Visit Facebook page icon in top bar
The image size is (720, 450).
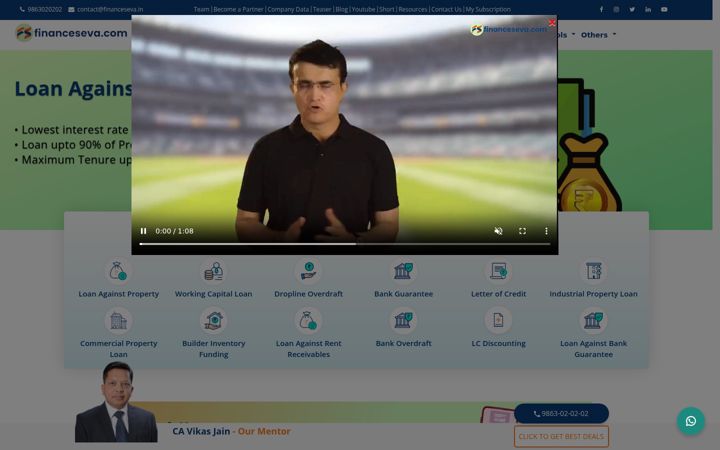[601, 9]
